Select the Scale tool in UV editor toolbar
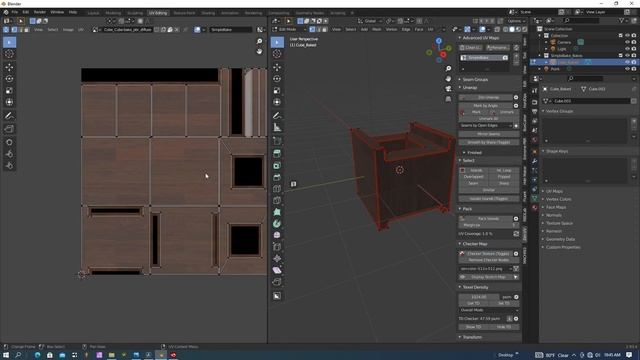This screenshot has height=360, width=640. pos(9,91)
